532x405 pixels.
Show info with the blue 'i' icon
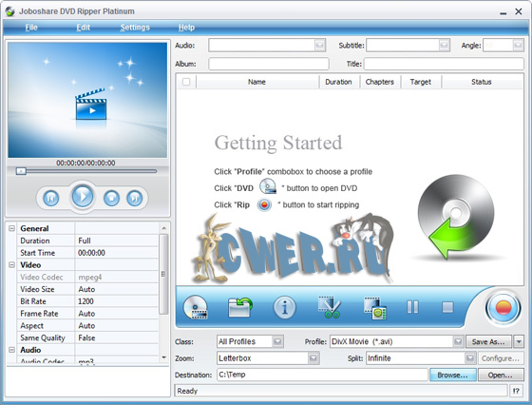tap(284, 308)
